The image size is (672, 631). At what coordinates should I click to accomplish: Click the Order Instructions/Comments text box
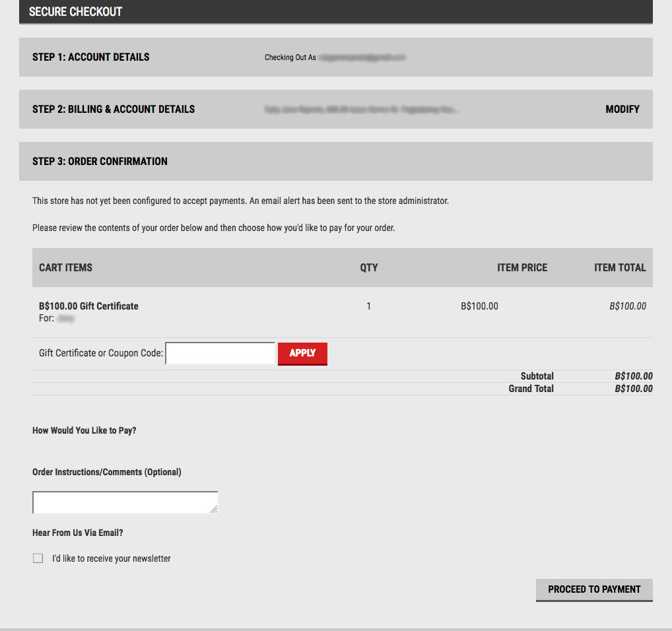125,502
